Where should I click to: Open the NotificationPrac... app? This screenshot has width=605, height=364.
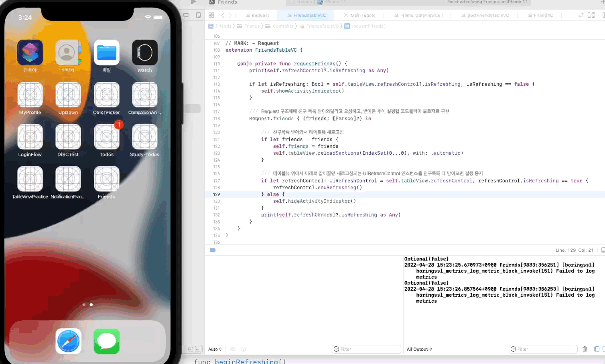[x=68, y=179]
